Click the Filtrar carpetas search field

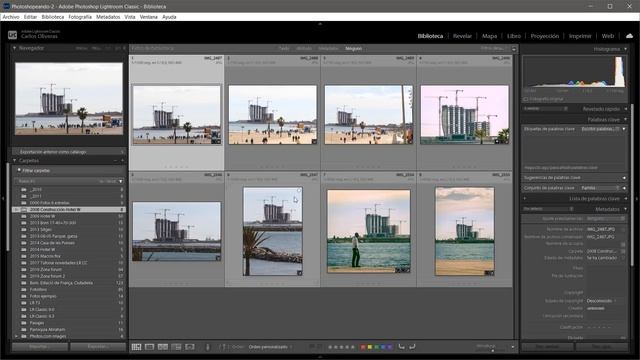pyautogui.click(x=70, y=171)
